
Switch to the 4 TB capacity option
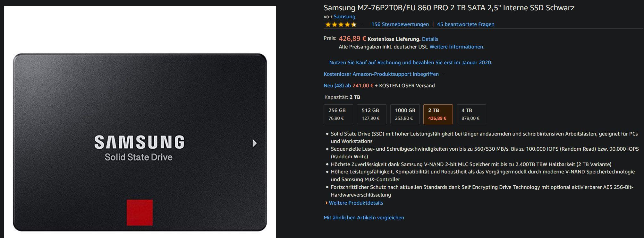click(471, 114)
